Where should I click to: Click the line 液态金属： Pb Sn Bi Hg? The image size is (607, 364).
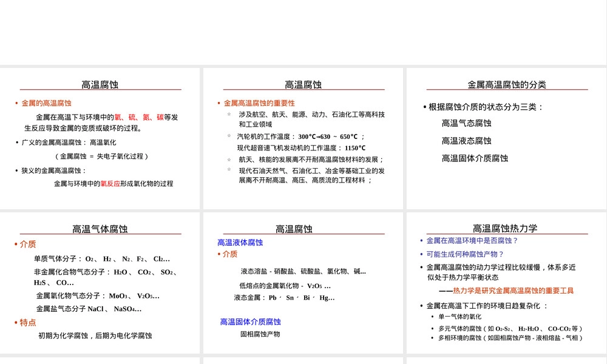coord(284,297)
